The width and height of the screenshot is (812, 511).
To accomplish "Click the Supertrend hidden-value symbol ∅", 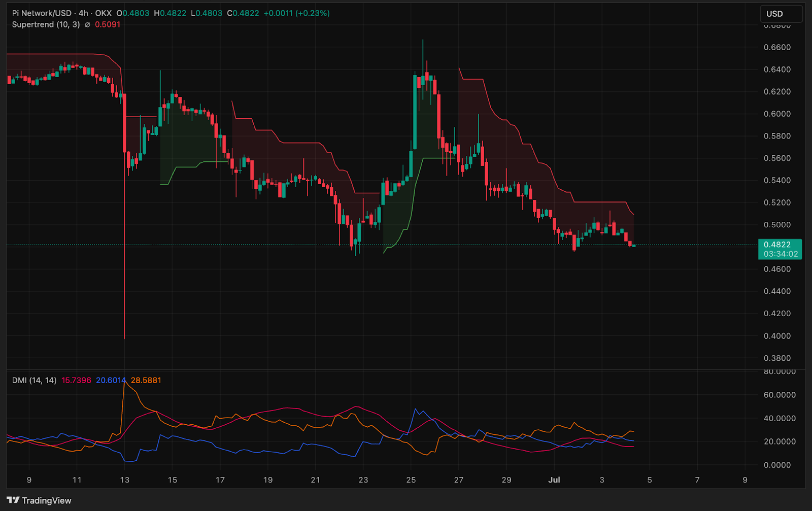I will pos(87,24).
